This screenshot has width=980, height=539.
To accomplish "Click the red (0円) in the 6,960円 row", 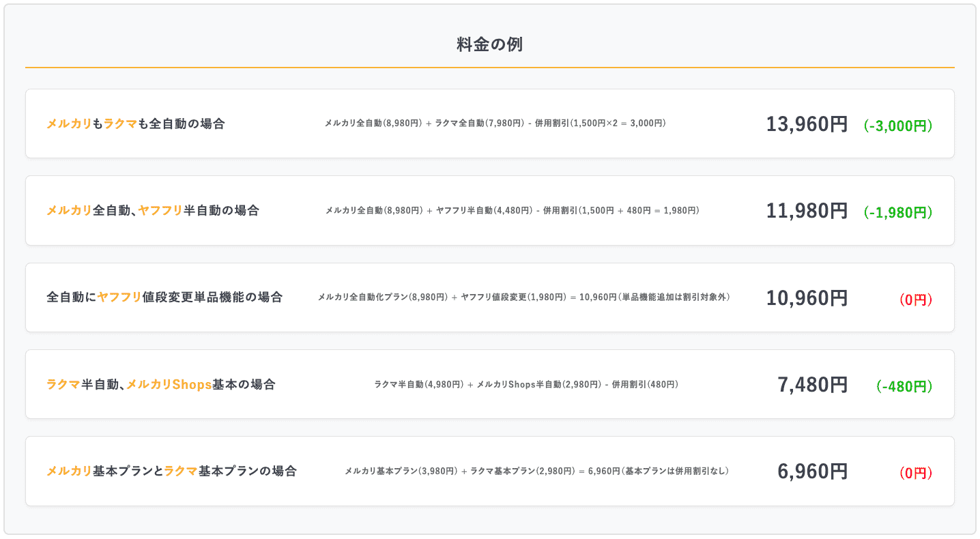I will tap(915, 473).
